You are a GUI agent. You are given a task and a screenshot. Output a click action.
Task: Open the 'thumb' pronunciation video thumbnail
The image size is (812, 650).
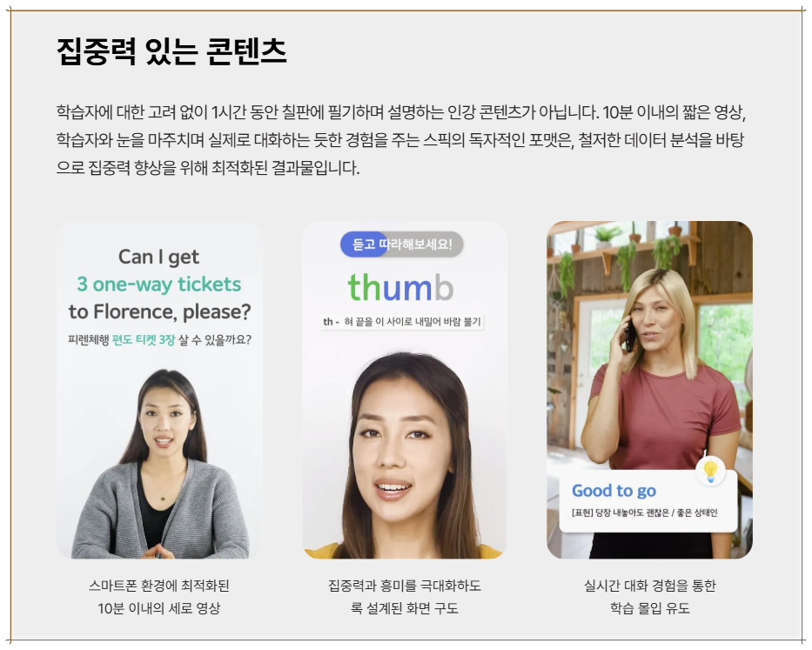(x=405, y=390)
